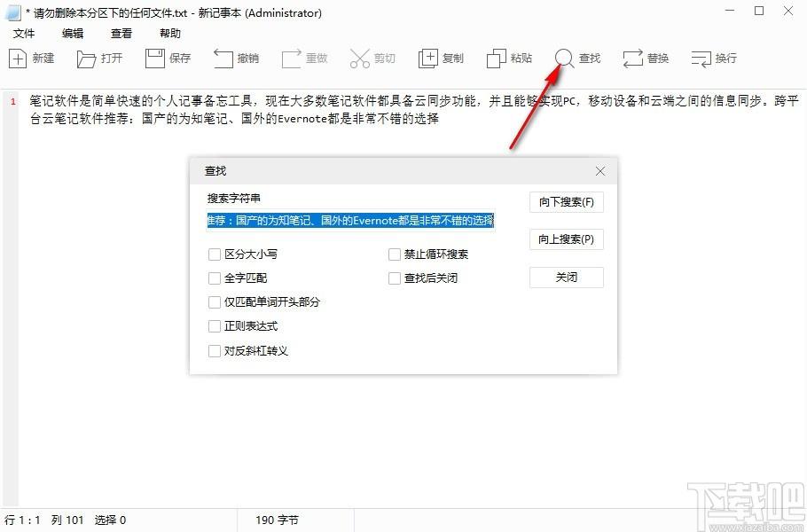Open the 编辑 menu
Viewport: 807px width, 532px height.
(73, 34)
